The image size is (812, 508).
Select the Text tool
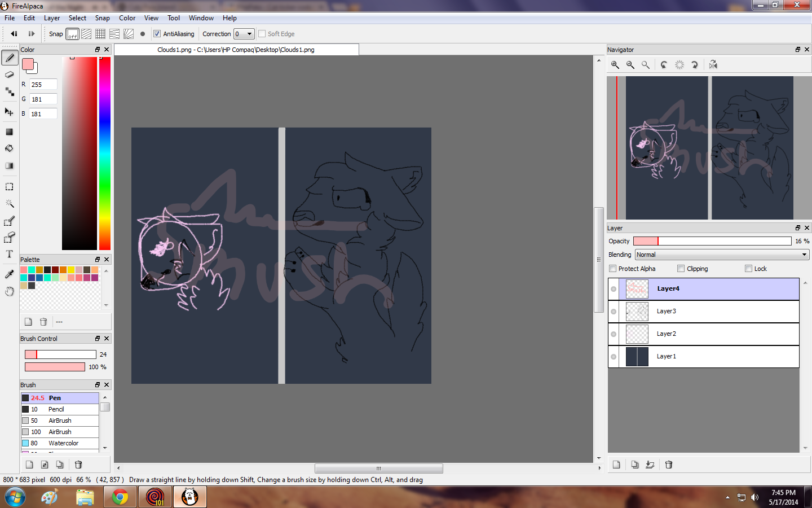[10, 254]
